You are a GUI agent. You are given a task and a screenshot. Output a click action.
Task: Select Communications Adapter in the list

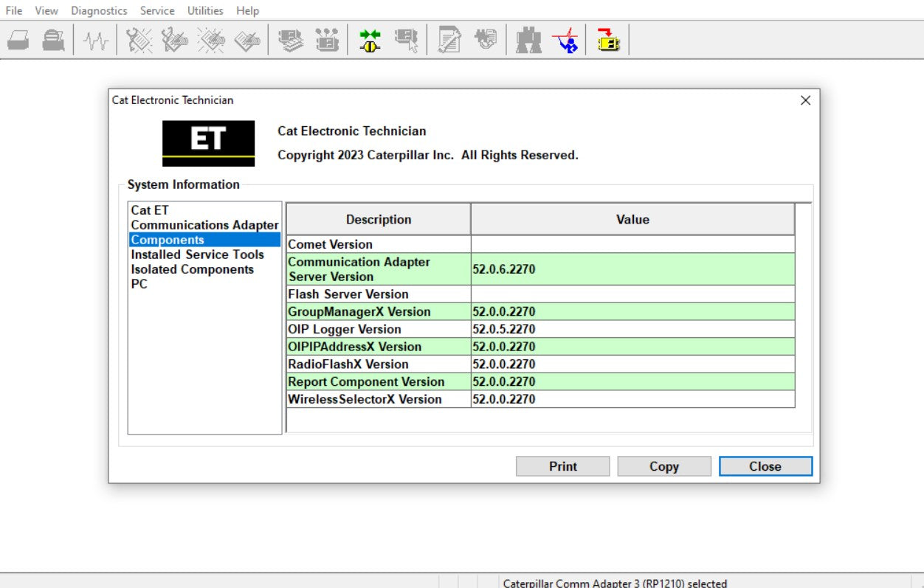pyautogui.click(x=205, y=225)
